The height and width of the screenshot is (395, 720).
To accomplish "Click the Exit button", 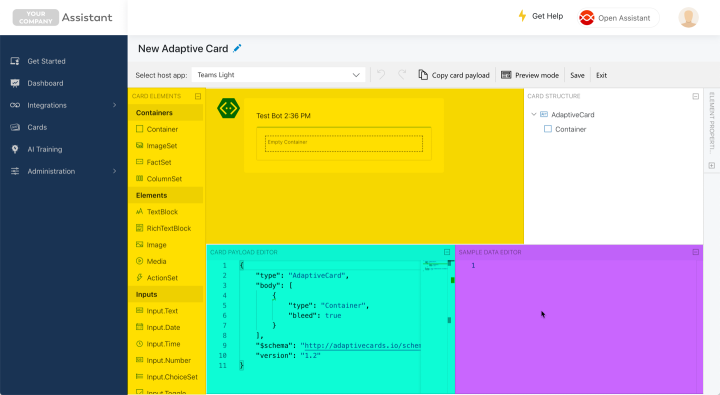I will 601,75.
